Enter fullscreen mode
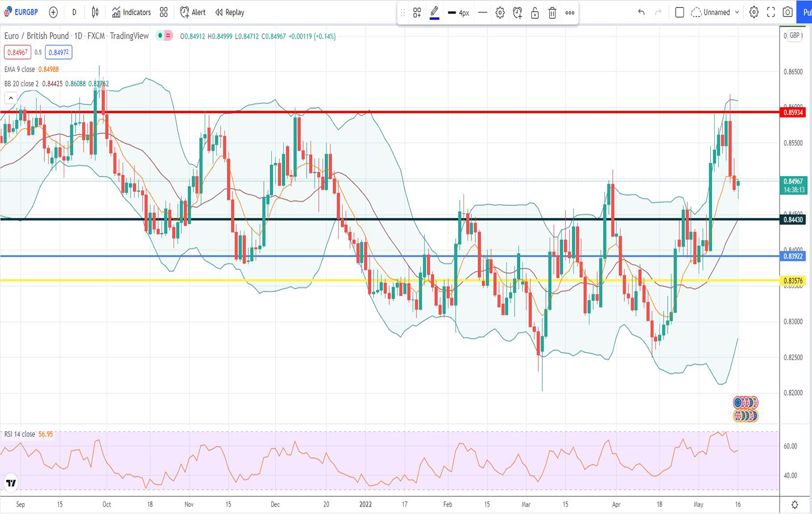The image size is (812, 514). (x=771, y=12)
